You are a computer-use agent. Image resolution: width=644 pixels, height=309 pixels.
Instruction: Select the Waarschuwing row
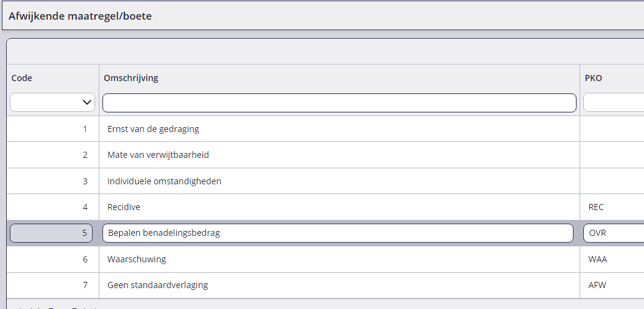[325, 260]
